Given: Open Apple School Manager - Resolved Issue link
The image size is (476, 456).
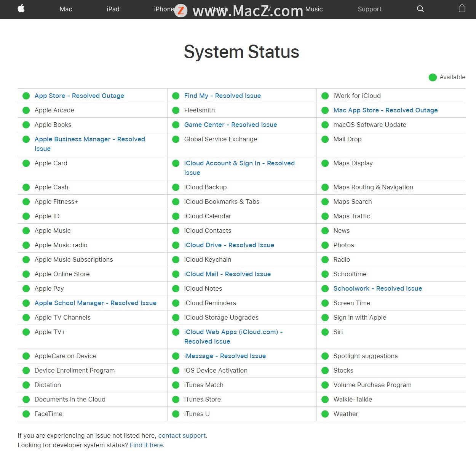Looking at the screenshot, I should pos(95,303).
